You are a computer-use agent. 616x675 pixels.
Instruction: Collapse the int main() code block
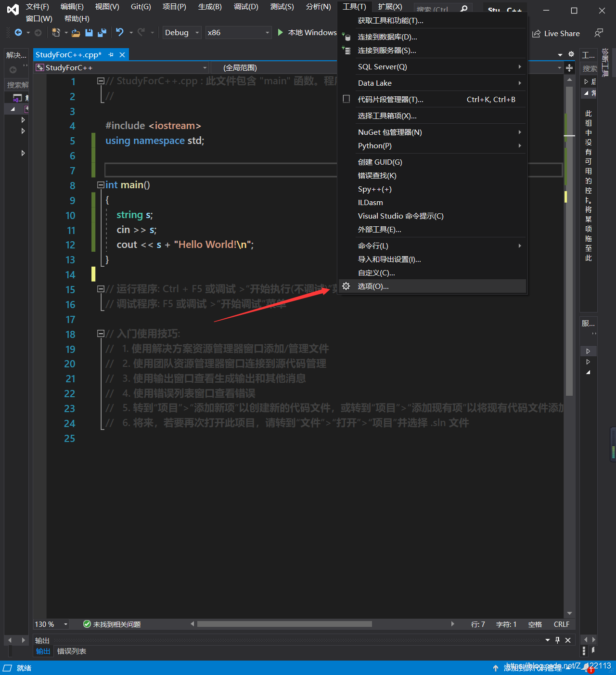pos(101,185)
